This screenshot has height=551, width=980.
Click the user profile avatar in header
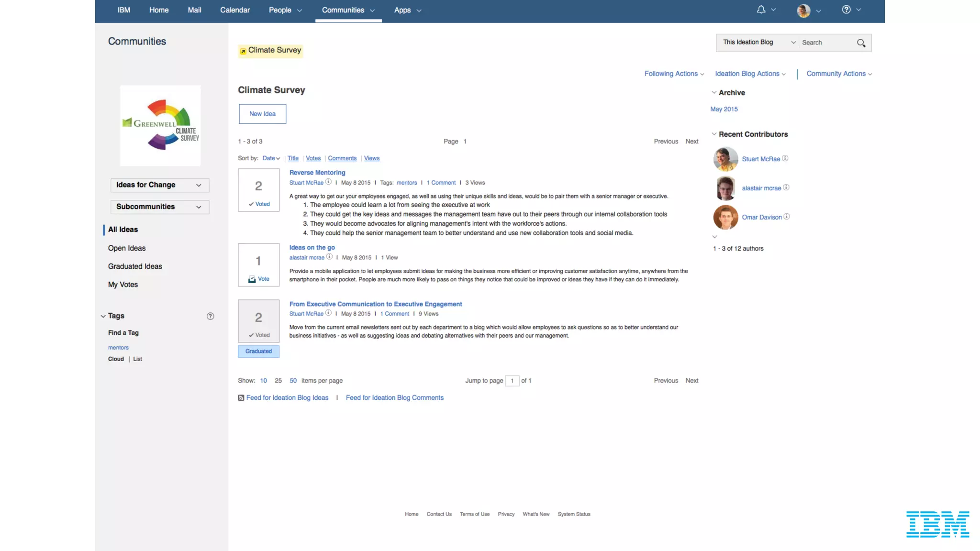[x=803, y=11]
